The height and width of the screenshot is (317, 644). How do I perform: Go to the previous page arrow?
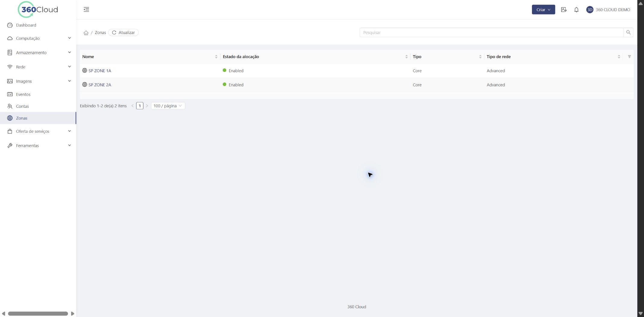[133, 106]
